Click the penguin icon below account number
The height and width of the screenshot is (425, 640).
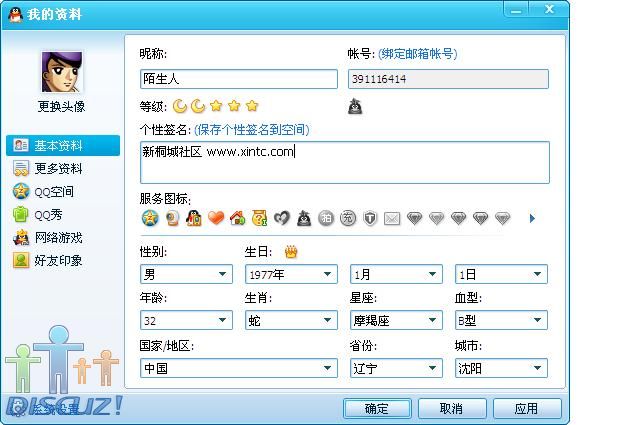(356, 106)
